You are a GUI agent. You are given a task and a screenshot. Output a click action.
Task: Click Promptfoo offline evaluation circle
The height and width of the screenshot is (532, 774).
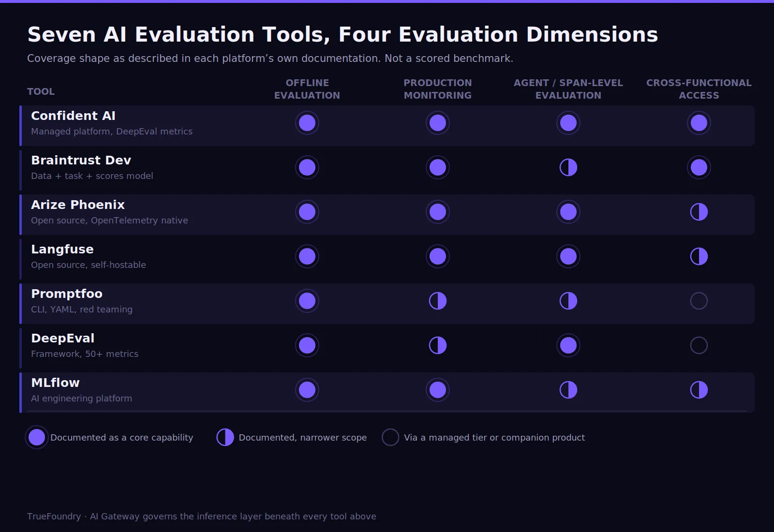[307, 301]
